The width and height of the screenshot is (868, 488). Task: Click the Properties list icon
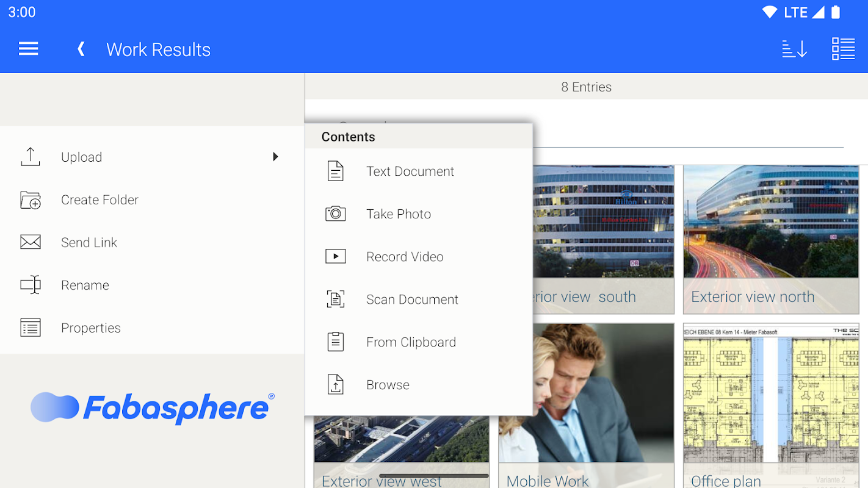[31, 328]
